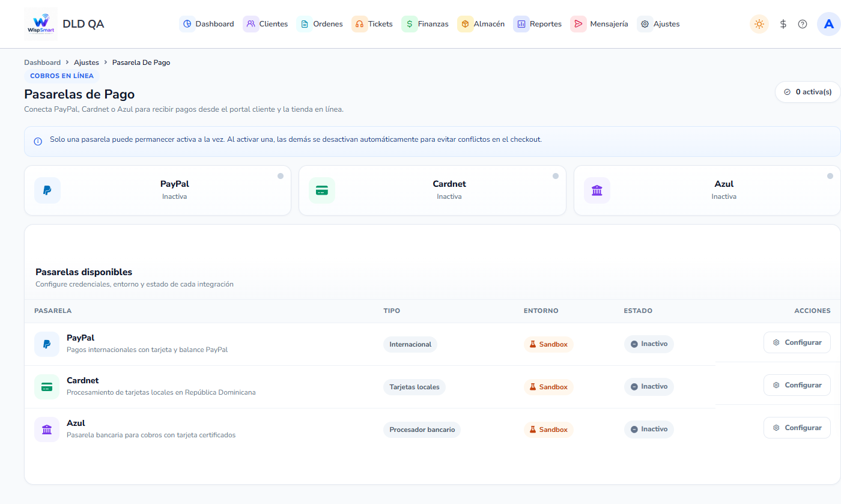Configure the PayPal gateway
The image size is (841, 504).
(x=797, y=342)
